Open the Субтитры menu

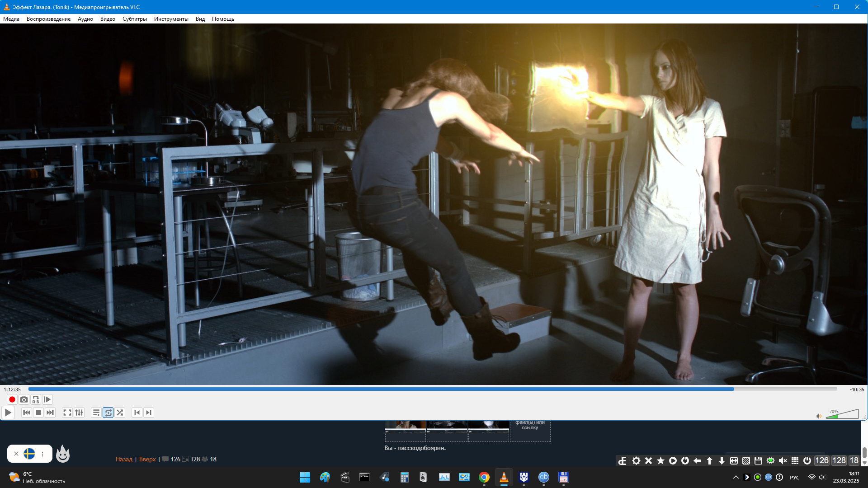135,19
